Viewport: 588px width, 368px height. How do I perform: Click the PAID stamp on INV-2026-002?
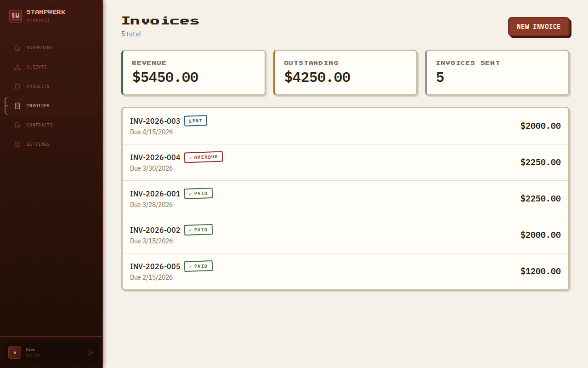click(198, 230)
